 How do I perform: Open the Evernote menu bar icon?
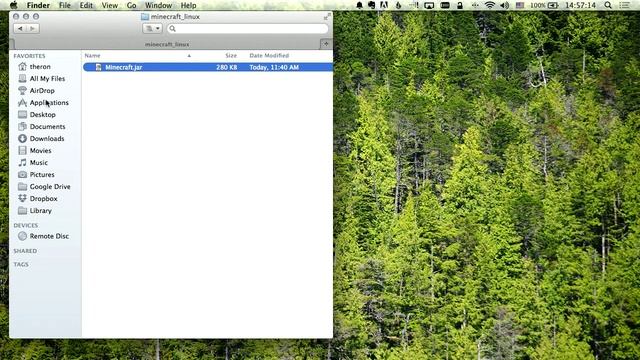click(x=371, y=5)
